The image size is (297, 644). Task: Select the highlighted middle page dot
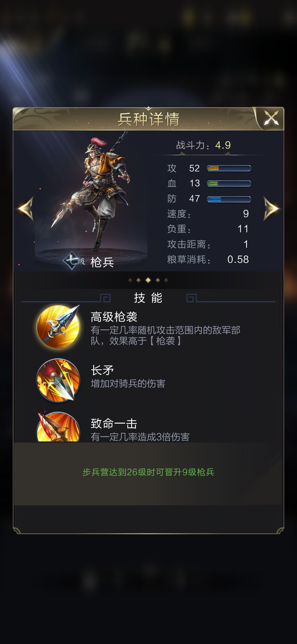(148, 280)
